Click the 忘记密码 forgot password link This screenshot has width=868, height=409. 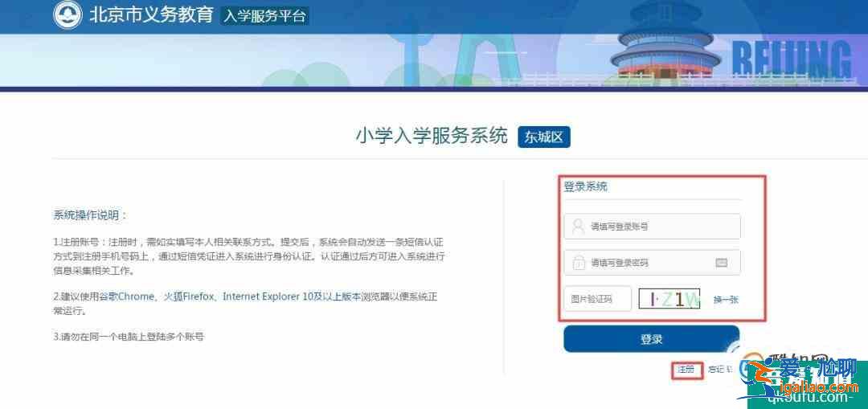(x=718, y=370)
